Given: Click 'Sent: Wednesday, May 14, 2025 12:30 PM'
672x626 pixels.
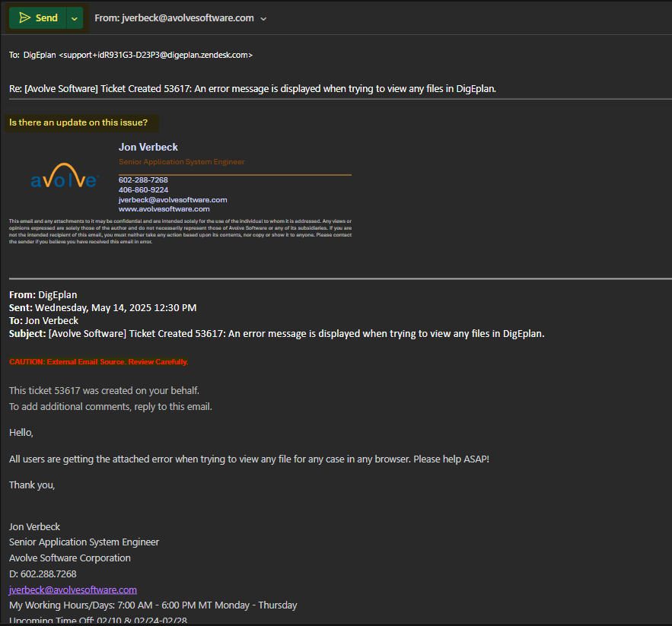Looking at the screenshot, I should coord(103,307).
